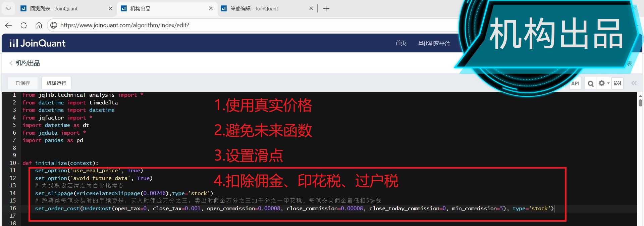
Task: Click line number 16 in gutter
Action: [12, 209]
